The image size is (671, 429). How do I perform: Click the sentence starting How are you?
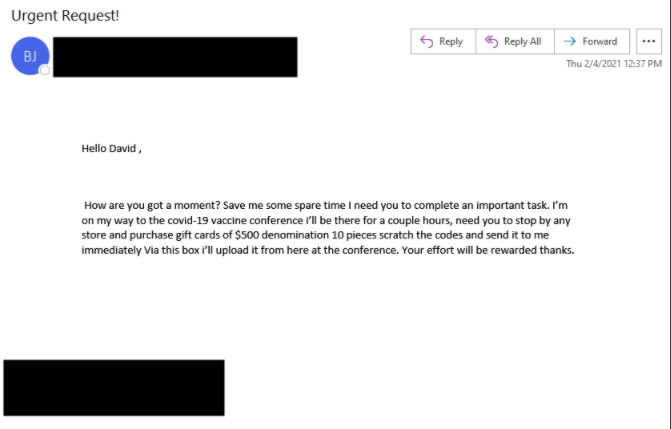point(152,206)
